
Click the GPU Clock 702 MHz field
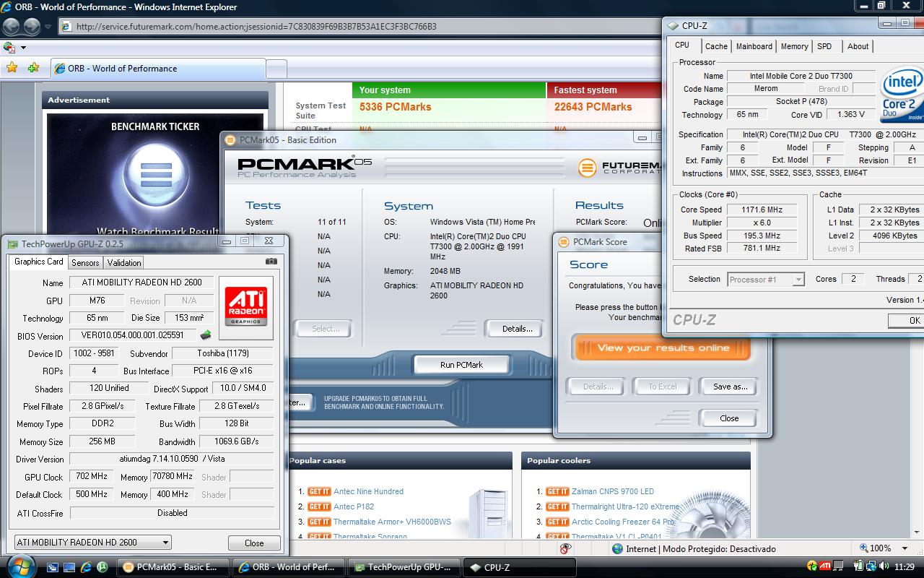(x=92, y=477)
